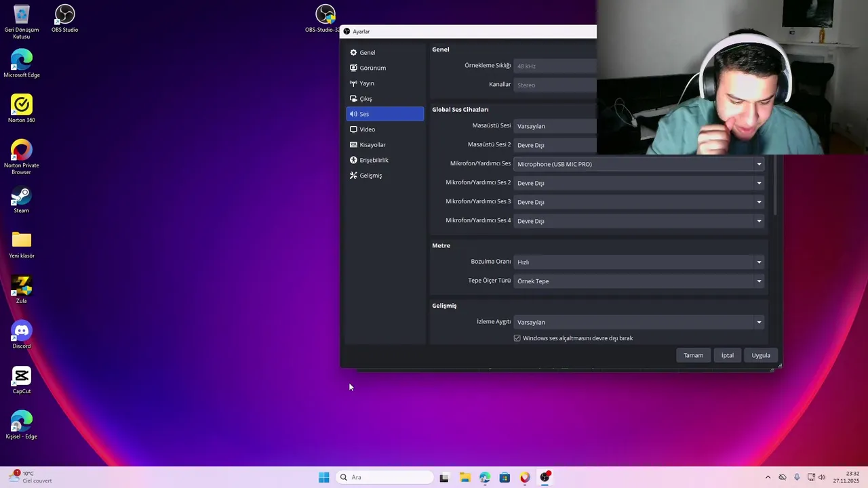Select the Discord desktop shortcut
The image size is (868, 488).
click(x=21, y=335)
